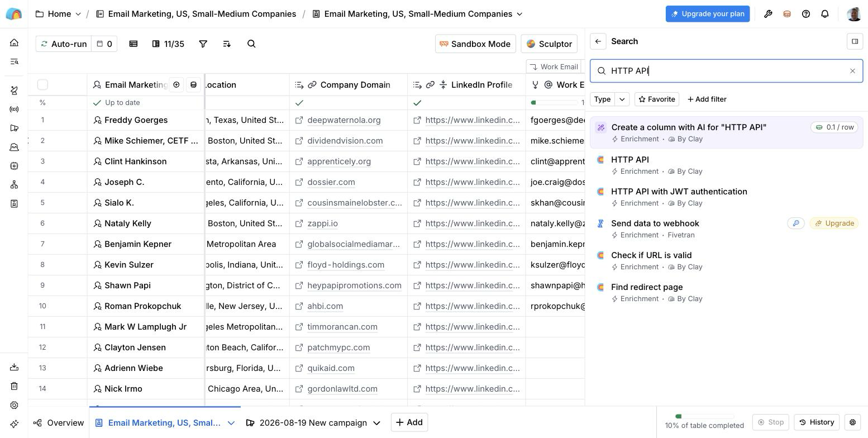Select Create a column with AI result

[726, 133]
